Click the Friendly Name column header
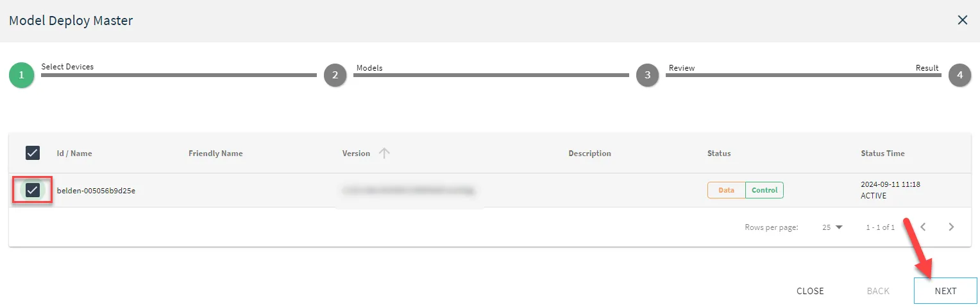The height and width of the screenshot is (307, 980). tap(215, 153)
